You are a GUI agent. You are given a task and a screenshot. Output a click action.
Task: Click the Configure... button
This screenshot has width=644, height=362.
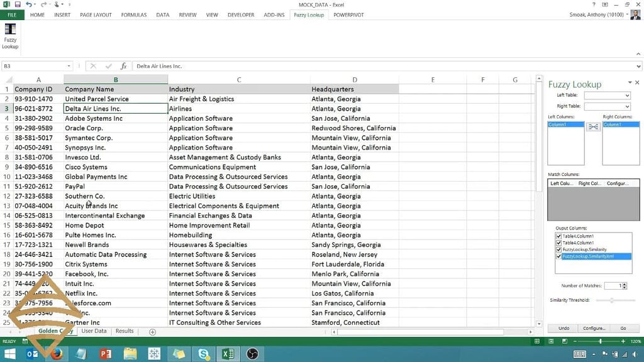tap(594, 328)
